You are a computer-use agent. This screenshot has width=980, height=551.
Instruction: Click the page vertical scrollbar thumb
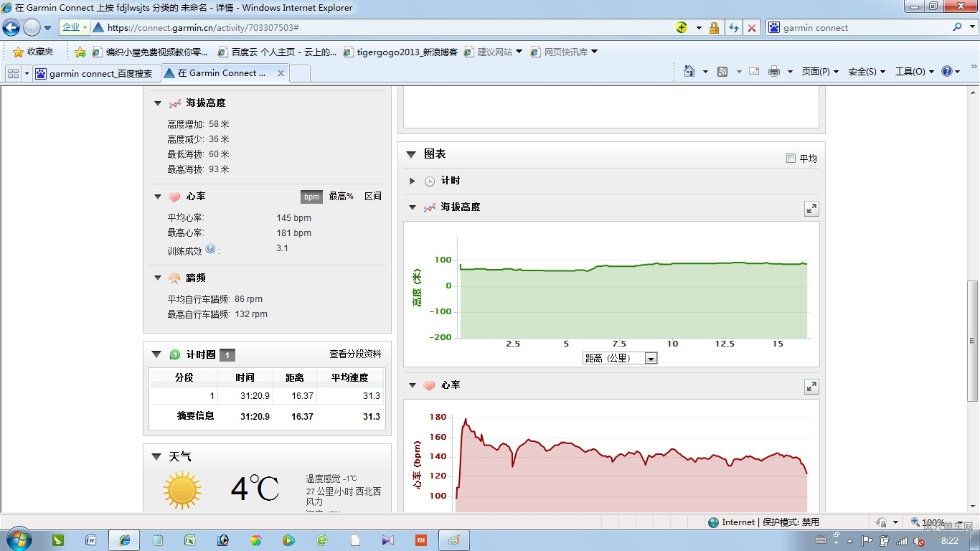pos(973,341)
